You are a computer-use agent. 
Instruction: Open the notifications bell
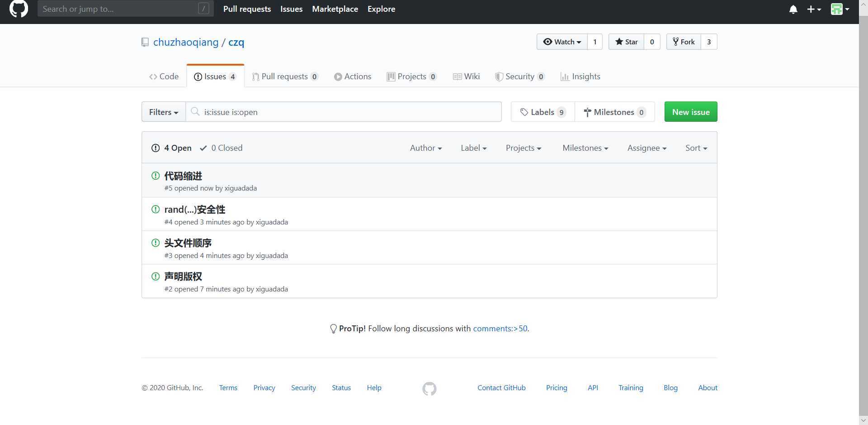pos(793,9)
